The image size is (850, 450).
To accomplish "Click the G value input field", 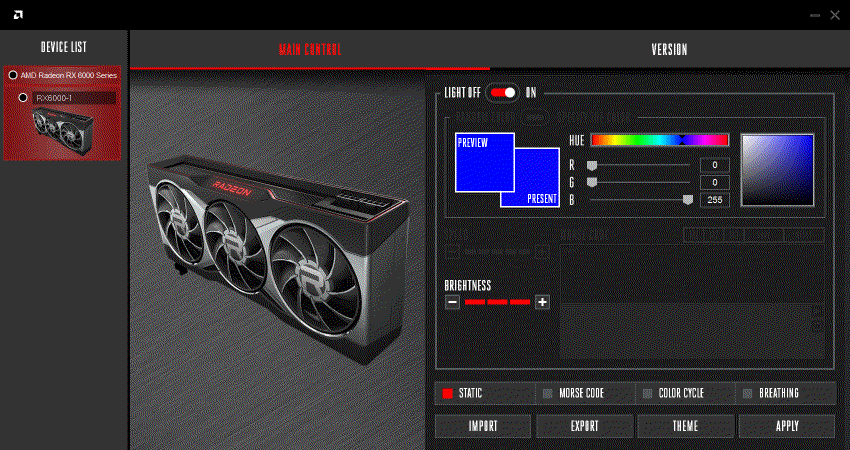I will [x=714, y=183].
